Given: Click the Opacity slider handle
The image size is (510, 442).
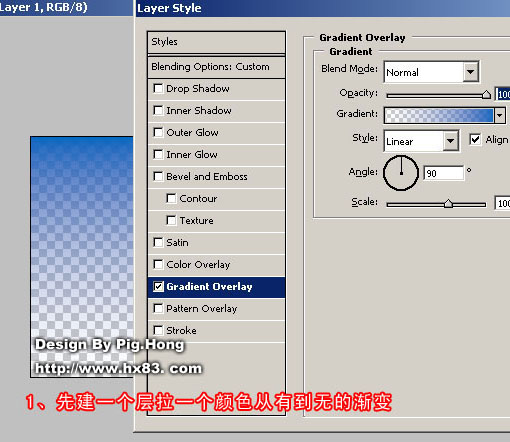Looking at the screenshot, I should 486,95.
